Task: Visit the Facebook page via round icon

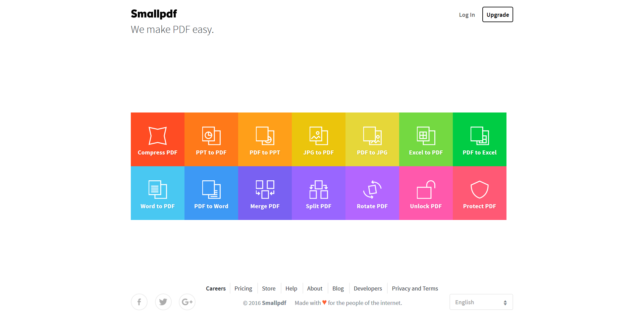Action: [139, 302]
